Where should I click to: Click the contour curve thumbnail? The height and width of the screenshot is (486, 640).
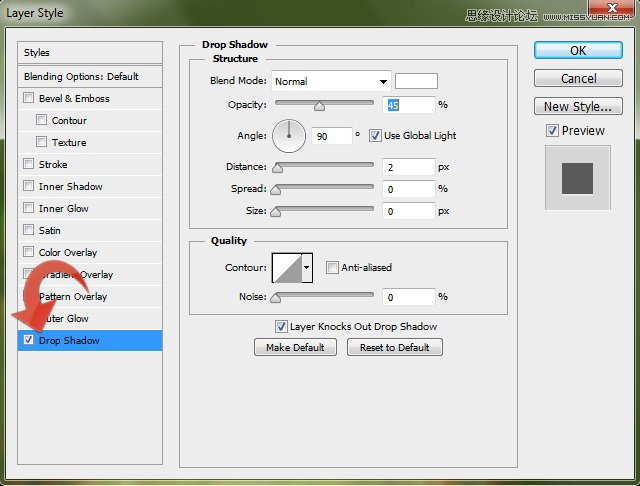point(287,268)
